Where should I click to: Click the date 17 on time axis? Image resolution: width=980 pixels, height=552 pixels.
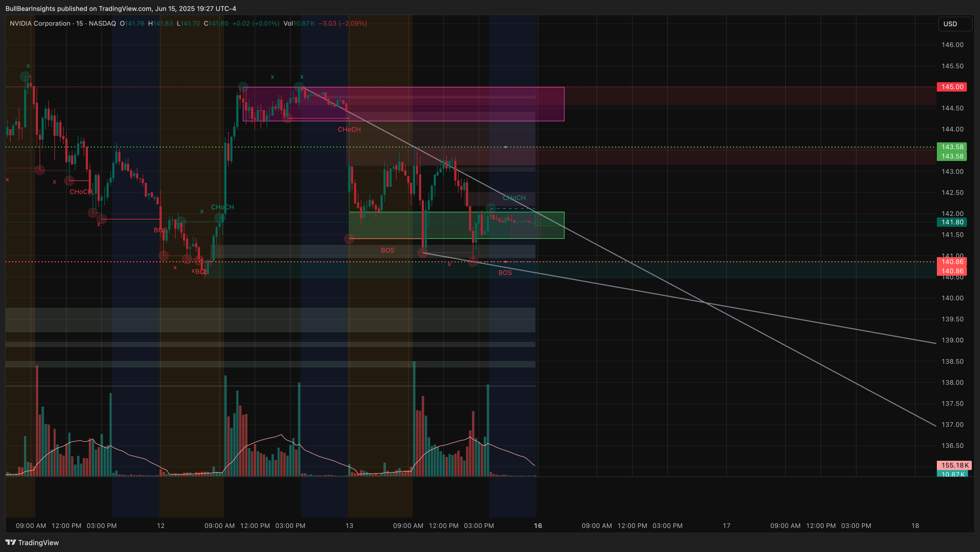coord(727,525)
